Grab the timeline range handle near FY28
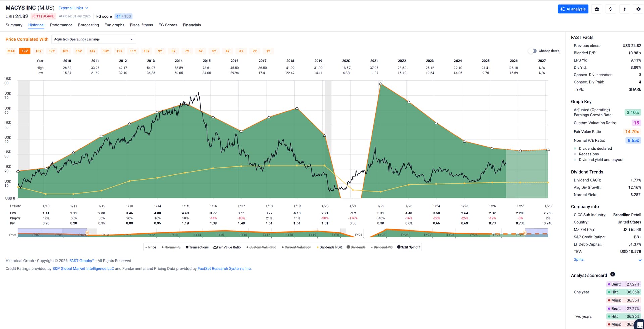The width and height of the screenshot is (644, 329). click(x=525, y=232)
